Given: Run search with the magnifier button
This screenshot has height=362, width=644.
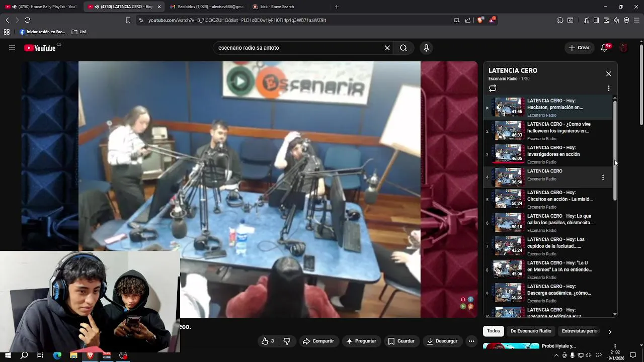Looking at the screenshot, I should (404, 48).
